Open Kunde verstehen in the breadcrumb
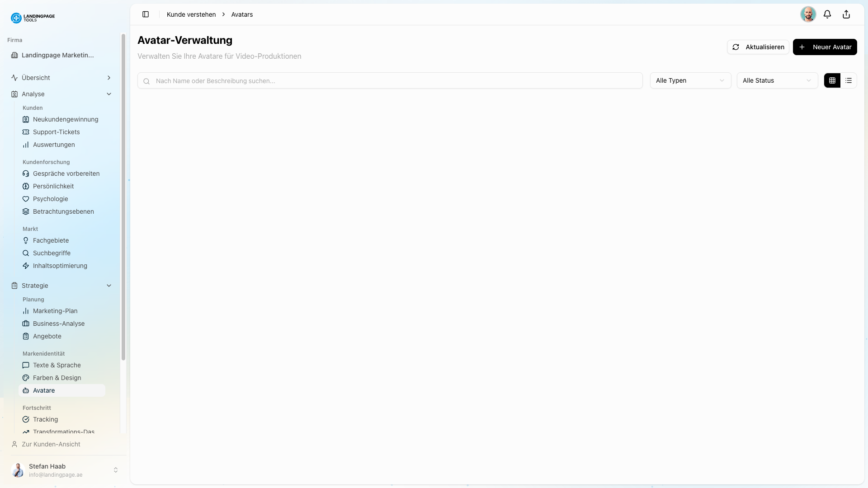This screenshot has width=868, height=488. (191, 14)
